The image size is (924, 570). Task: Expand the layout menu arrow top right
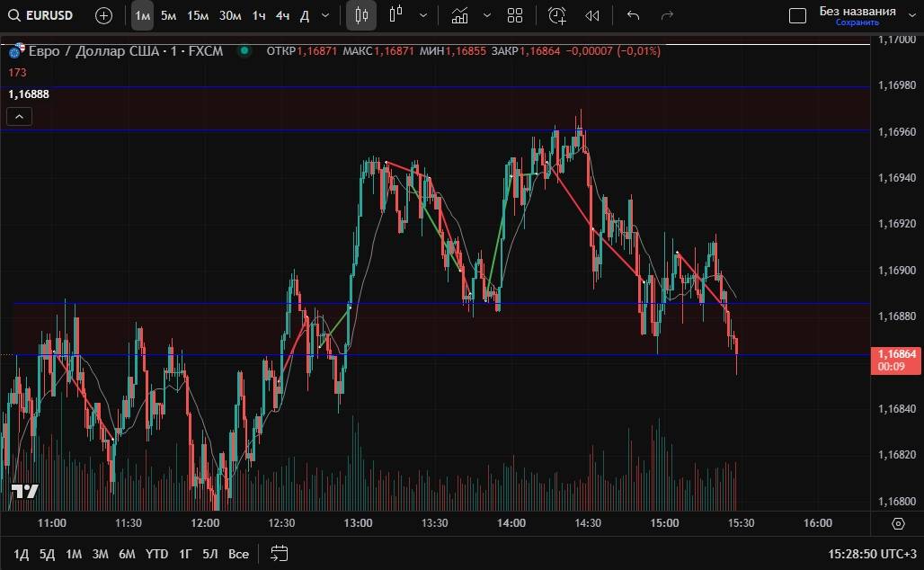point(913,15)
